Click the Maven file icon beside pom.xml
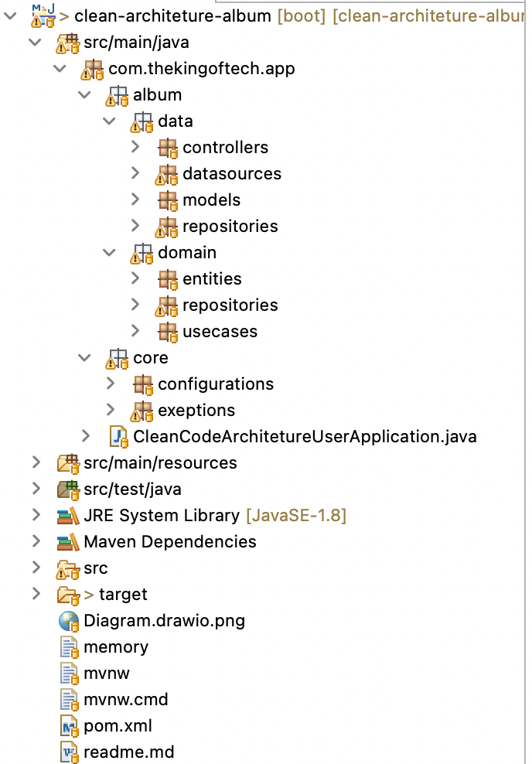This screenshot has width=532, height=764. pyautogui.click(x=69, y=725)
